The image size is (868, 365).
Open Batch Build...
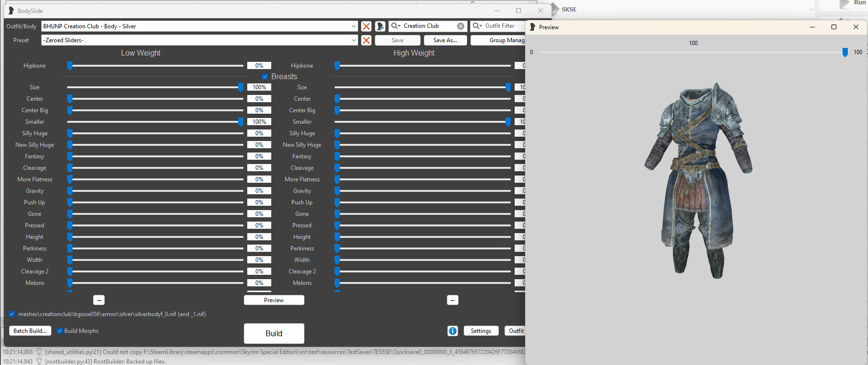pos(30,331)
